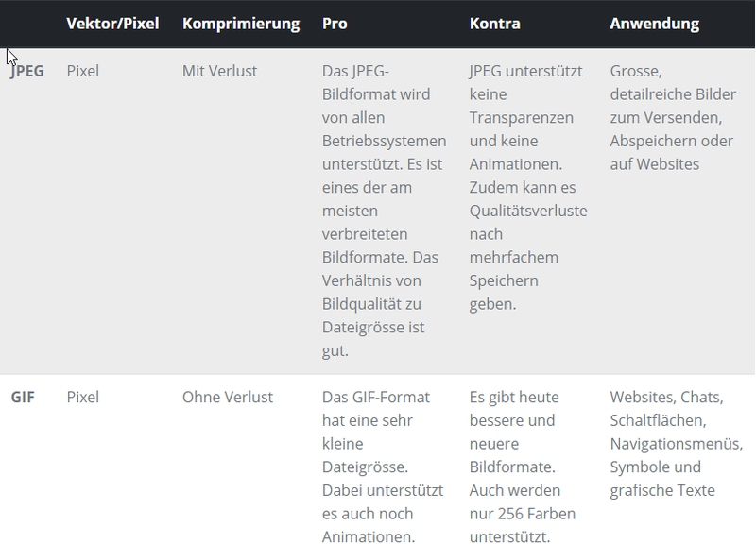Screen dimensions: 756x560
Task: Click the Pixel cell in GIF row
Action: (82, 397)
